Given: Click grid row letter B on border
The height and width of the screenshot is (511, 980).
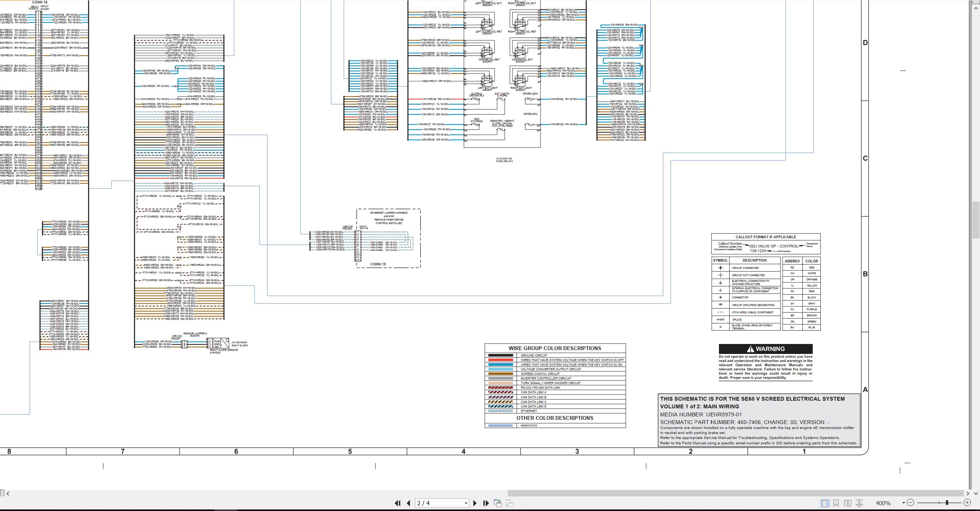Looking at the screenshot, I should pos(865,274).
